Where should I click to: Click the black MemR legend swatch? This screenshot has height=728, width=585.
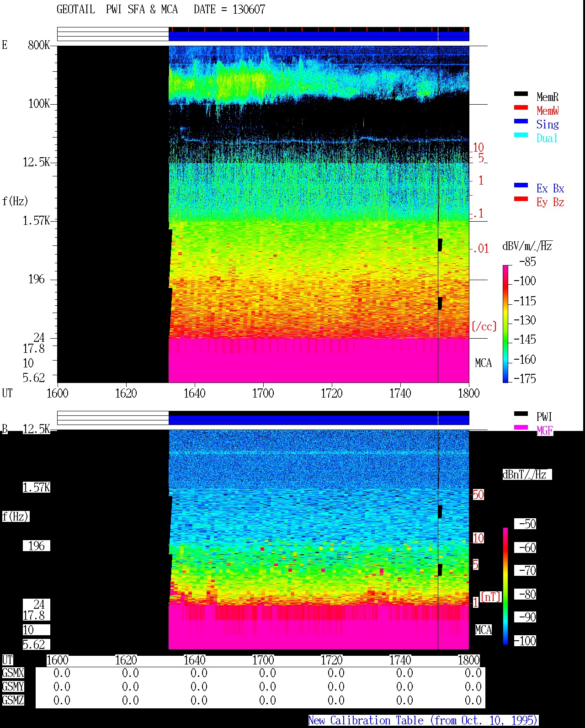pos(521,94)
